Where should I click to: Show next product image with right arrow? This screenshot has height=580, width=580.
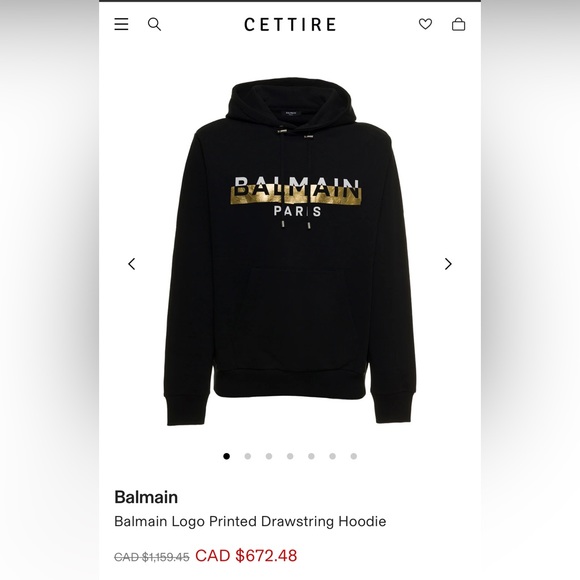pyautogui.click(x=448, y=264)
